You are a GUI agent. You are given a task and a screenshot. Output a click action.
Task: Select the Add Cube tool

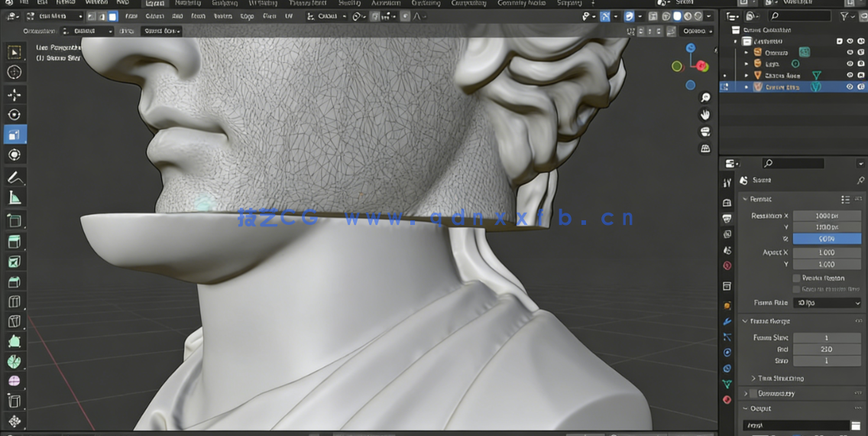(15, 220)
